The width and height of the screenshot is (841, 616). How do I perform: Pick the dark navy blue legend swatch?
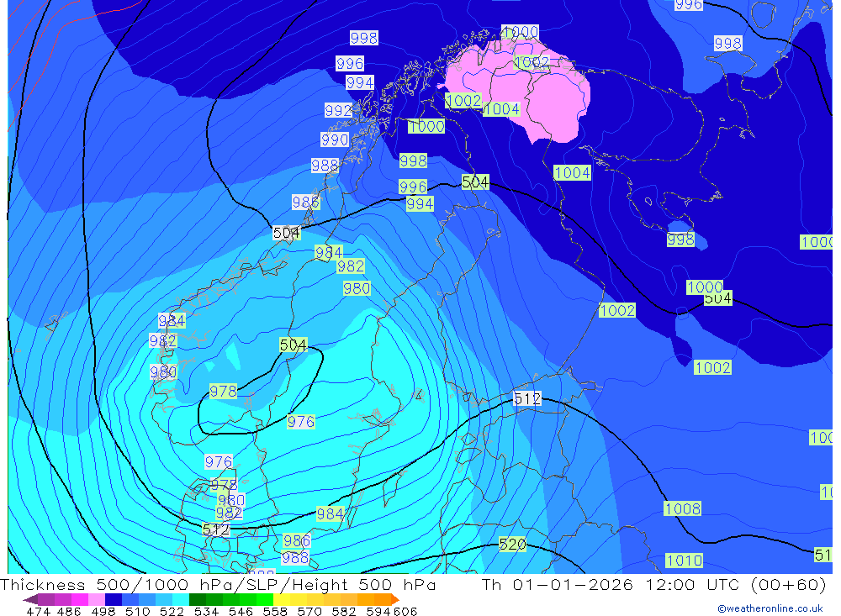tap(114, 599)
